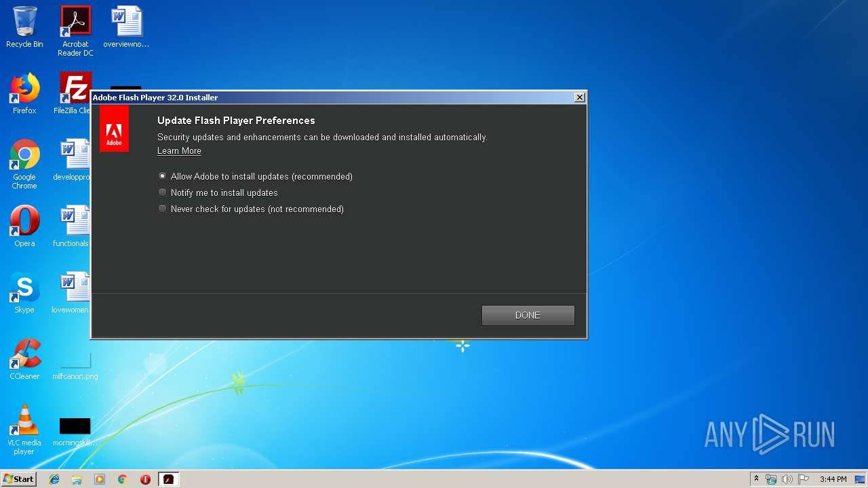
Task: Open the Start menu
Action: point(18,479)
